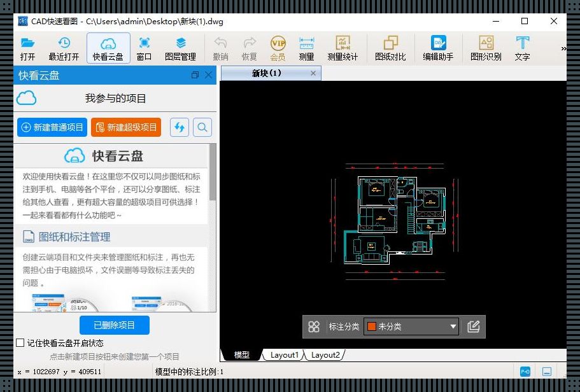Image resolution: width=580 pixels, height=392 pixels.
Task: Click the 已删除项目 button
Action: click(115, 325)
